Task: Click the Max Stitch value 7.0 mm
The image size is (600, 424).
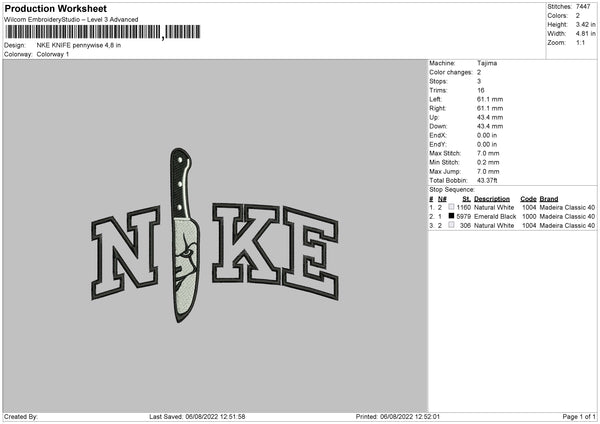Action: [488, 153]
